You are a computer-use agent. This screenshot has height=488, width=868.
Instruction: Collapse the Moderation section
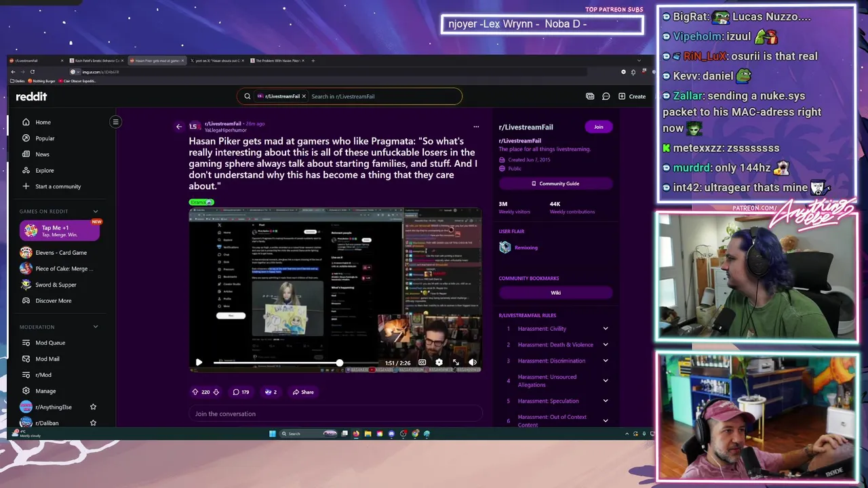pyautogui.click(x=96, y=327)
